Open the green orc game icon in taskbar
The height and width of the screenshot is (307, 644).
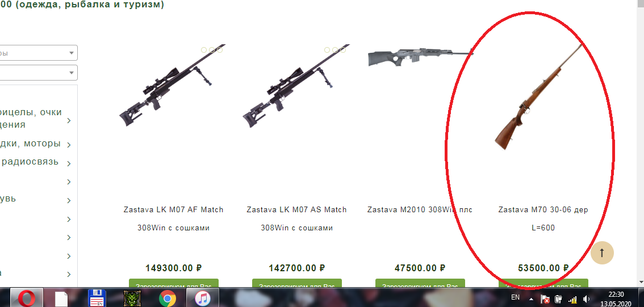click(x=132, y=298)
